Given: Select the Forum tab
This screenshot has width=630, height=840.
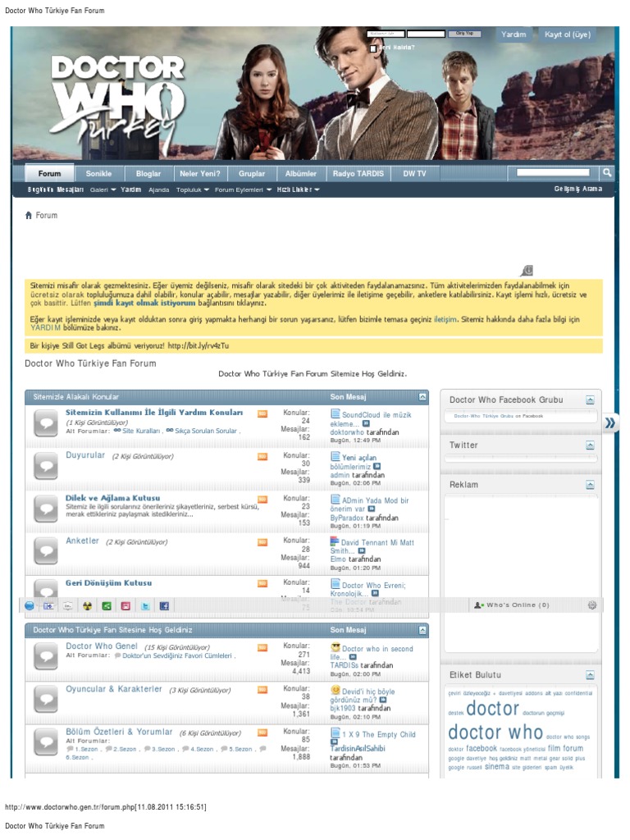Looking at the screenshot, I should pyautogui.click(x=49, y=174).
